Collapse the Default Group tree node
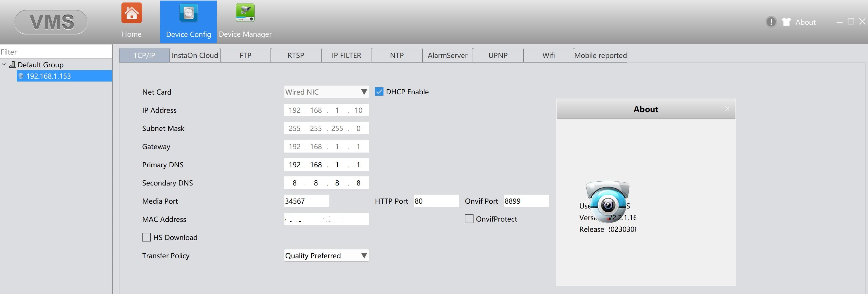The image size is (868, 294). click(4, 64)
